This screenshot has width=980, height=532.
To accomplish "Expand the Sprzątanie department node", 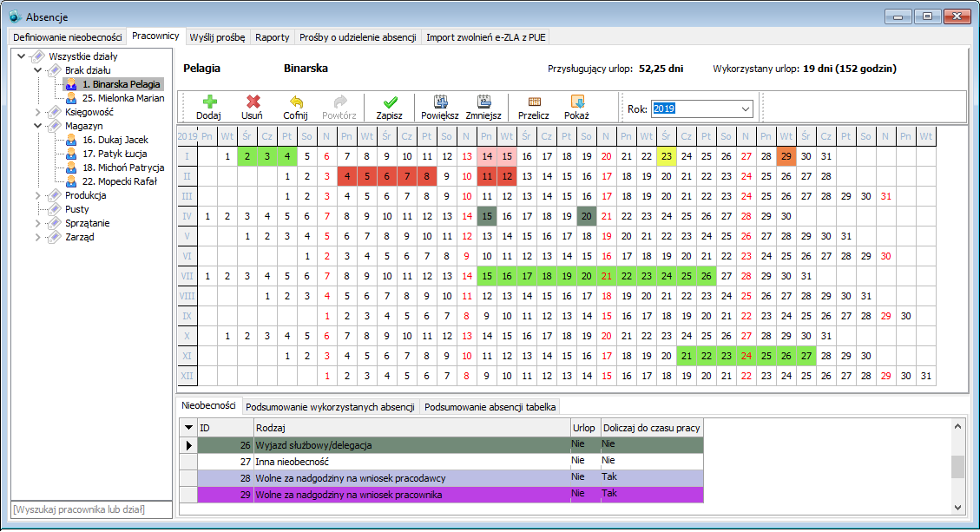I will 38,223.
